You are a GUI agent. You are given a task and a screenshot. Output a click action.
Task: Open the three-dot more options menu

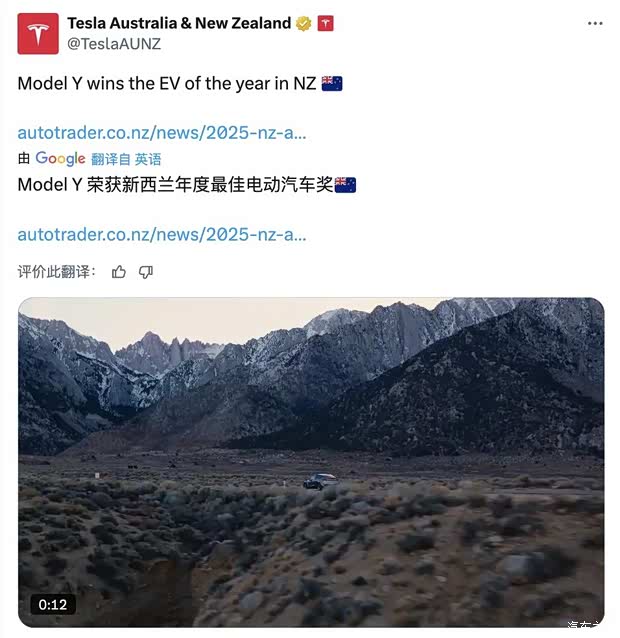point(595,24)
